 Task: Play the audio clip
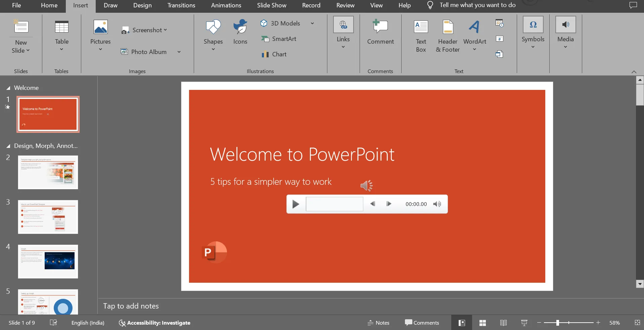pyautogui.click(x=295, y=204)
